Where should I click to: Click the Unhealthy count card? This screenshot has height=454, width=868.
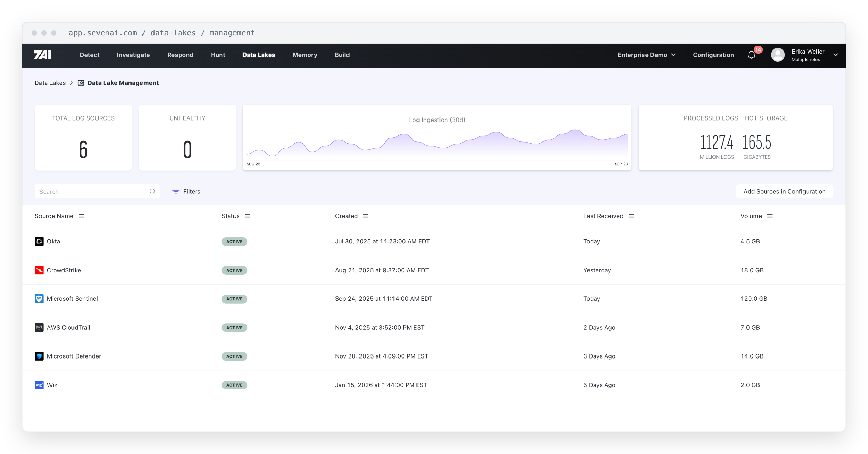pyautogui.click(x=187, y=138)
